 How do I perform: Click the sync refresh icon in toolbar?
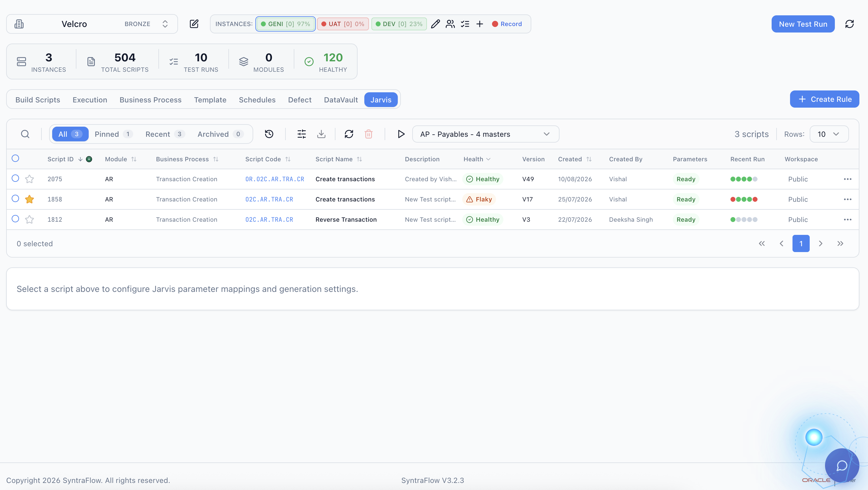point(349,134)
